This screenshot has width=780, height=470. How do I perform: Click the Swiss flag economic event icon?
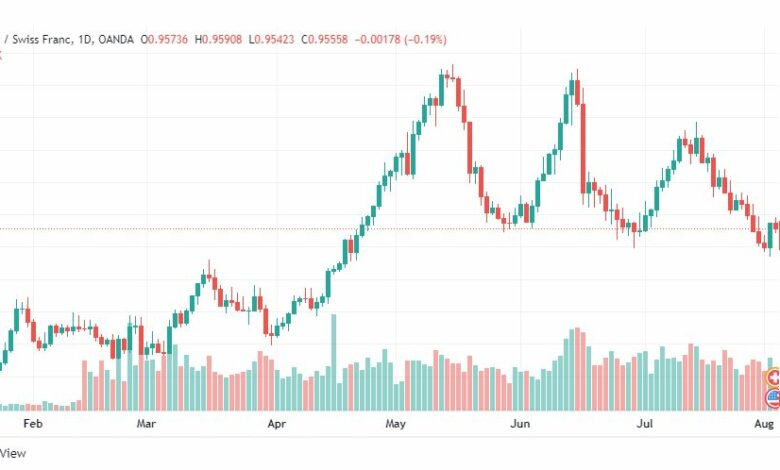(774, 378)
